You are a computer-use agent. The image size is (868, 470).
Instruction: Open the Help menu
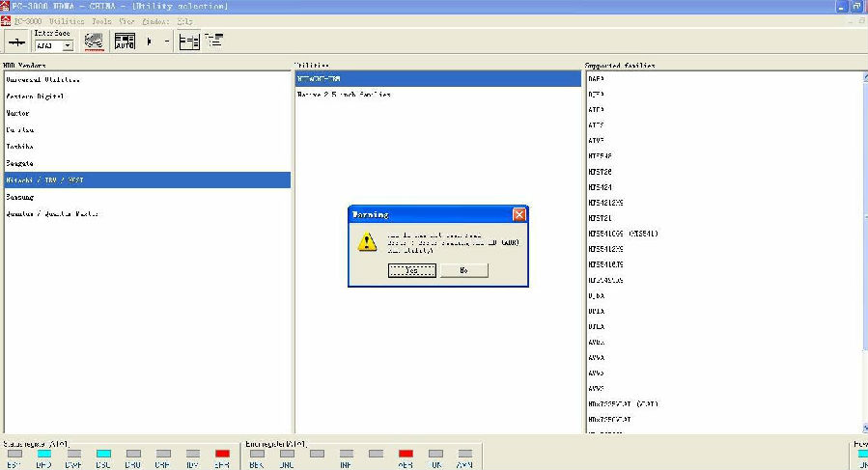tap(184, 21)
